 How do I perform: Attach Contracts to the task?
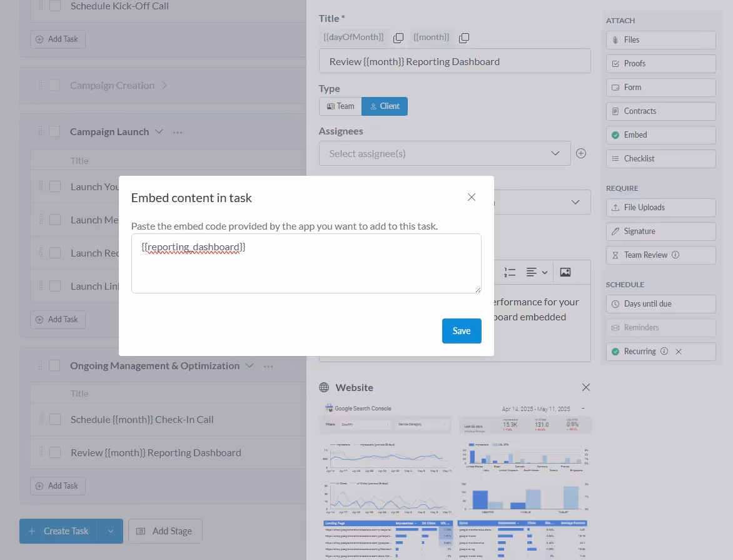click(660, 111)
